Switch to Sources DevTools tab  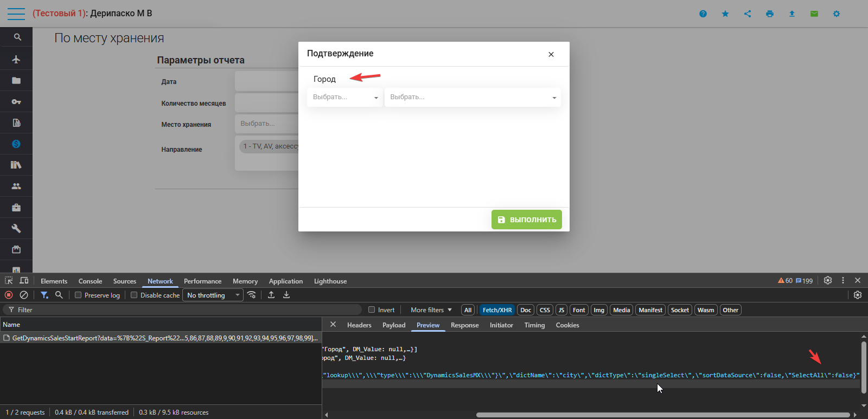tap(125, 281)
